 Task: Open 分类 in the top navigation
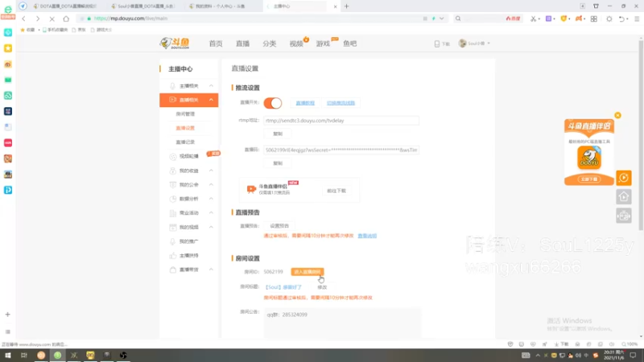[270, 43]
